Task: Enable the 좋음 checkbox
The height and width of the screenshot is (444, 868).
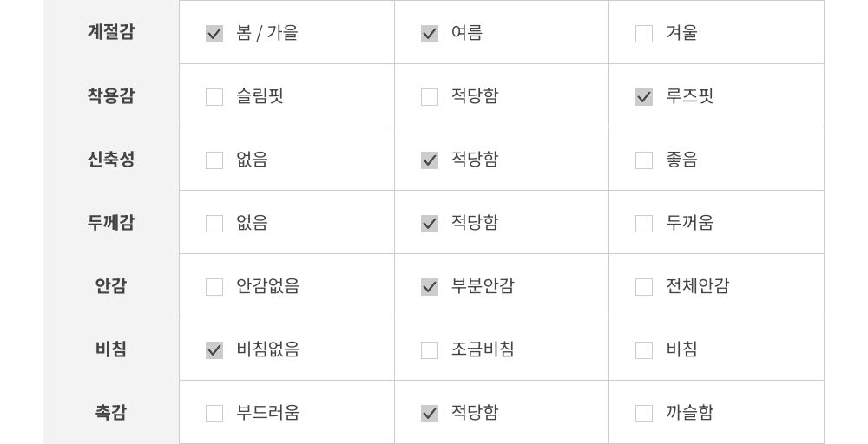Action: [644, 160]
